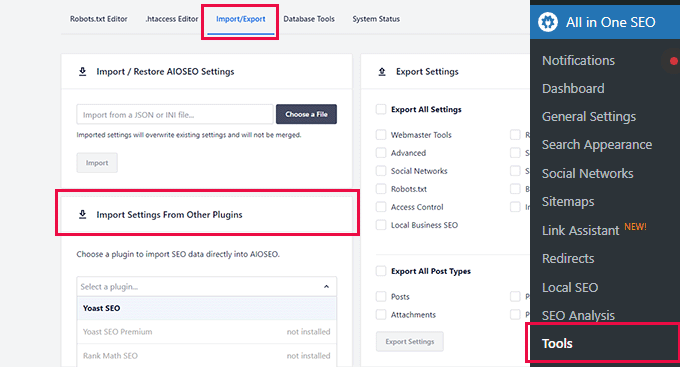Choose Rank Math SEO in the plugin list
This screenshot has width=680, height=367.
(206, 356)
